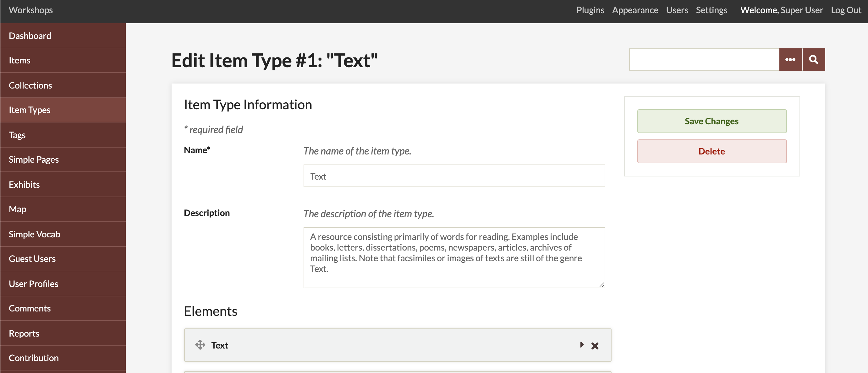868x373 pixels.
Task: Click the drag handle icon on Text element
Action: click(201, 344)
